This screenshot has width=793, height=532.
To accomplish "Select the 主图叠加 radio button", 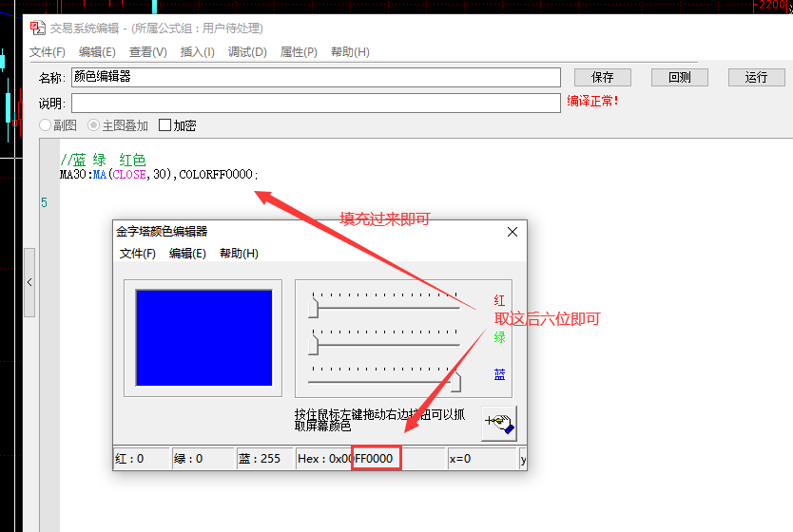I will [x=93, y=124].
